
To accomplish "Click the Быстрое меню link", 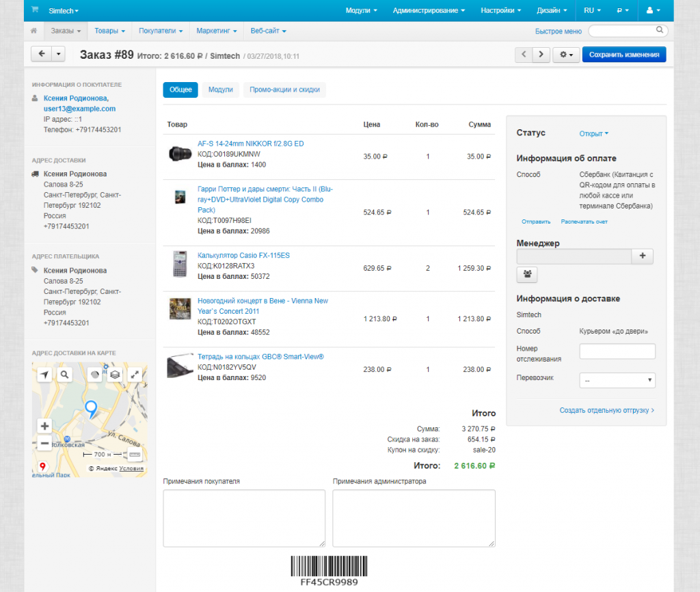I will tap(558, 31).
